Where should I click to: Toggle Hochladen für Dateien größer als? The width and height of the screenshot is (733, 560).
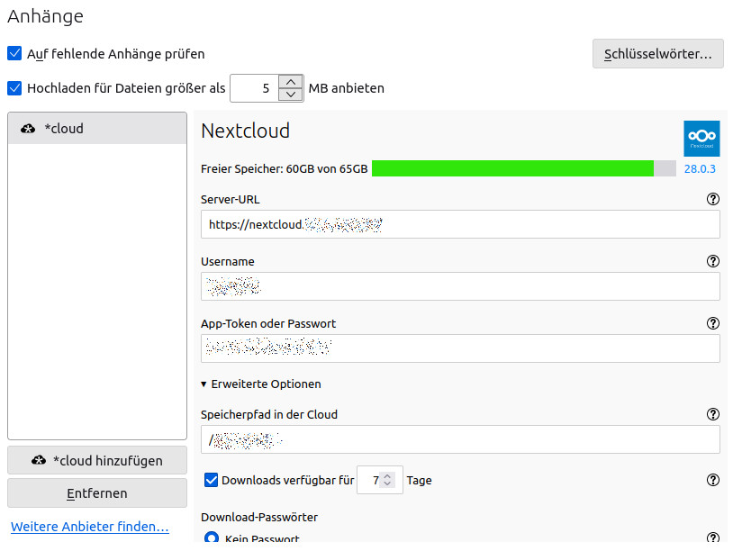tap(14, 87)
